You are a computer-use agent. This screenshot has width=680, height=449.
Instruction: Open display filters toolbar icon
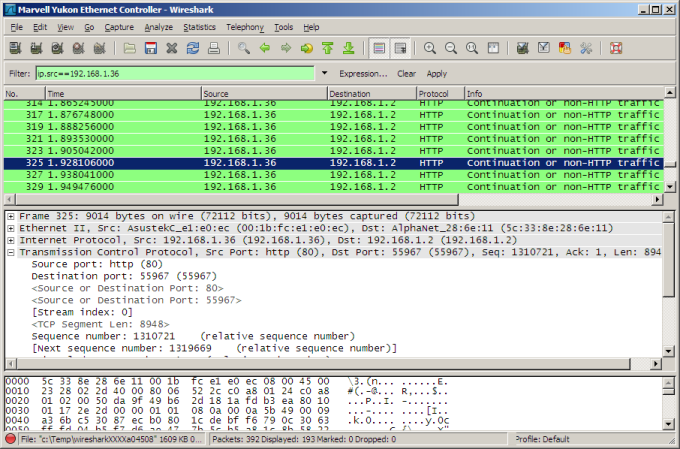pos(544,48)
